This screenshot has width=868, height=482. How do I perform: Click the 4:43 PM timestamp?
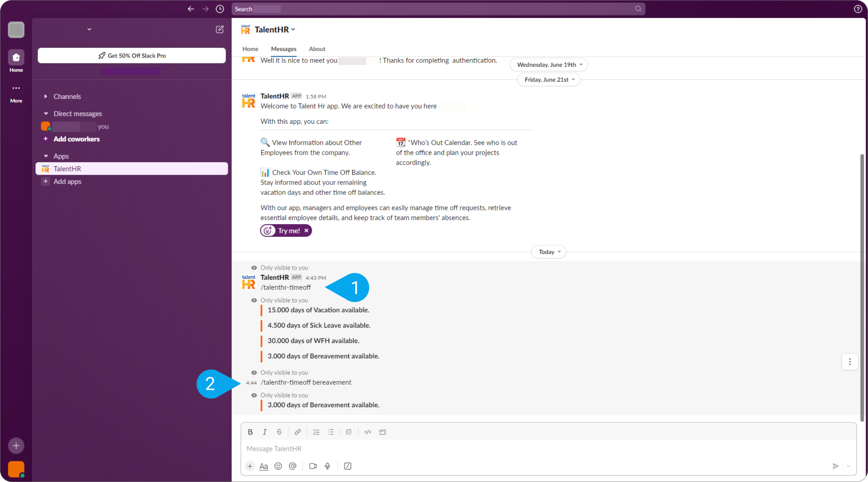coord(316,278)
